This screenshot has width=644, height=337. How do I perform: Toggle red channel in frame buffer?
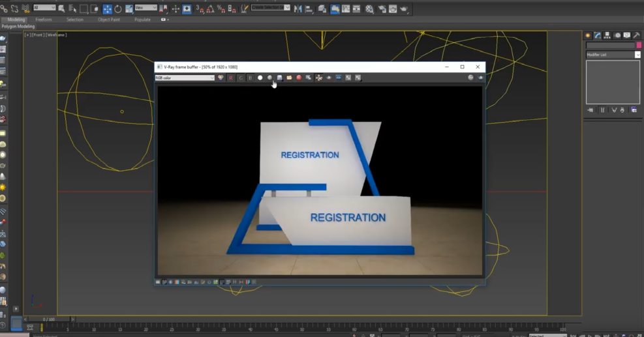point(230,78)
